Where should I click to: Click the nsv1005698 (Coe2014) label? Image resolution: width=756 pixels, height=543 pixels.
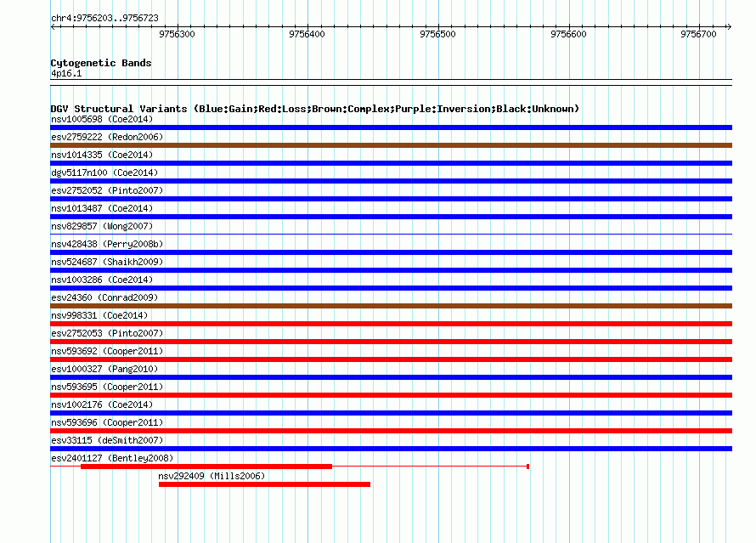[x=102, y=119]
